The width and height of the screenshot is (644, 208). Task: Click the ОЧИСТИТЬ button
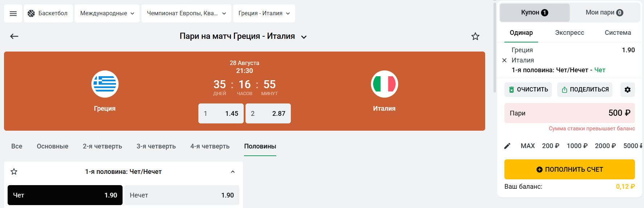528,90
